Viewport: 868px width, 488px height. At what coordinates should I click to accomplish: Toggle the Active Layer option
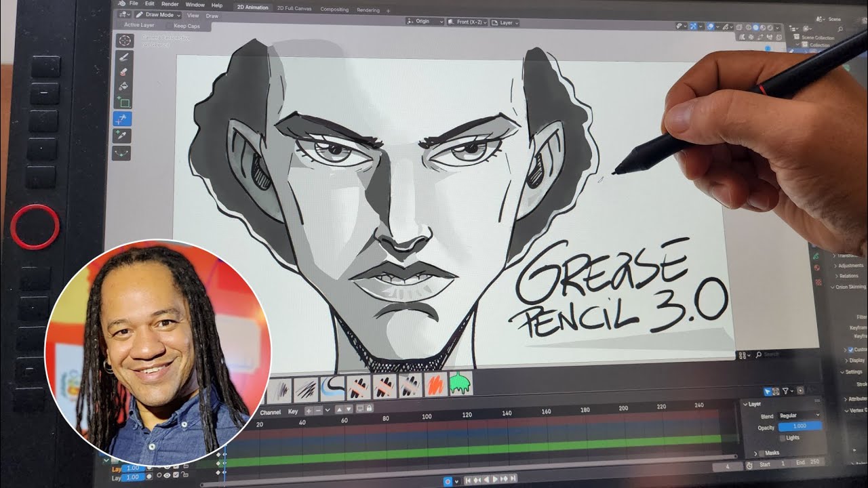140,25
